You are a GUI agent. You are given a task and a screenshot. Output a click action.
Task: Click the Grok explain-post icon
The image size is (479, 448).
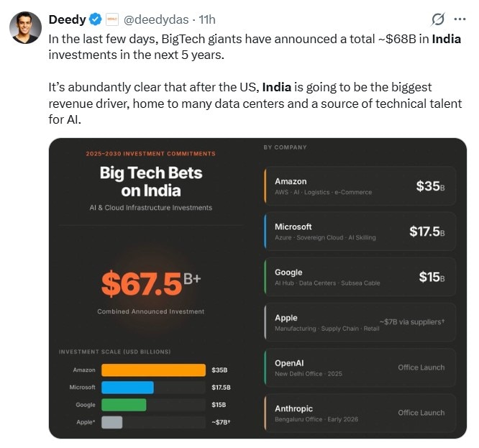(437, 19)
